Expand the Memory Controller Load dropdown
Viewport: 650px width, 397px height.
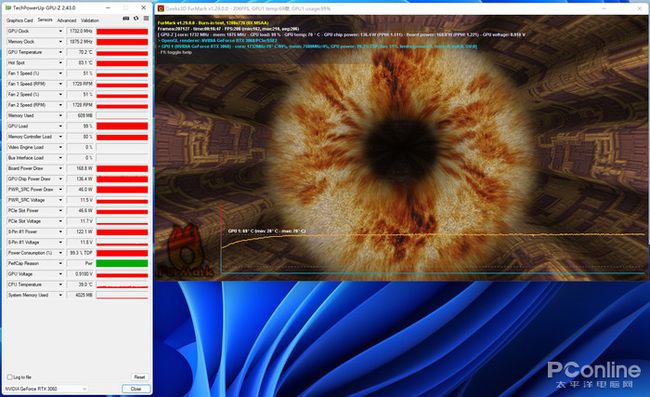coord(61,137)
